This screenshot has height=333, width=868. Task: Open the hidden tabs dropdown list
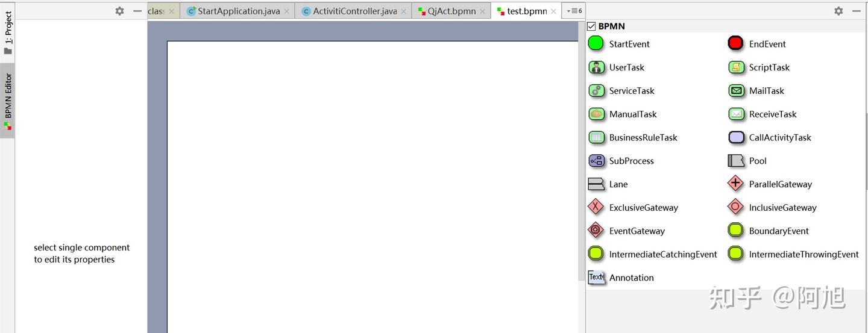573,11
